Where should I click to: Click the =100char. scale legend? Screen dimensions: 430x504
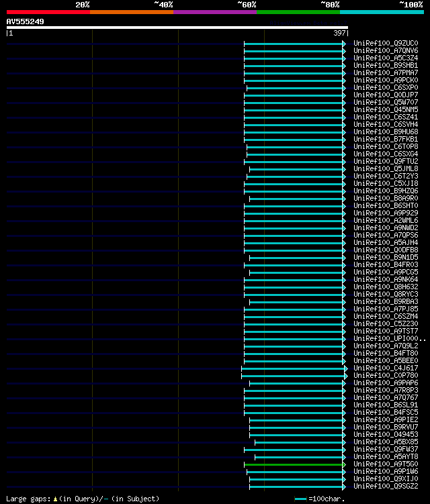[320, 499]
